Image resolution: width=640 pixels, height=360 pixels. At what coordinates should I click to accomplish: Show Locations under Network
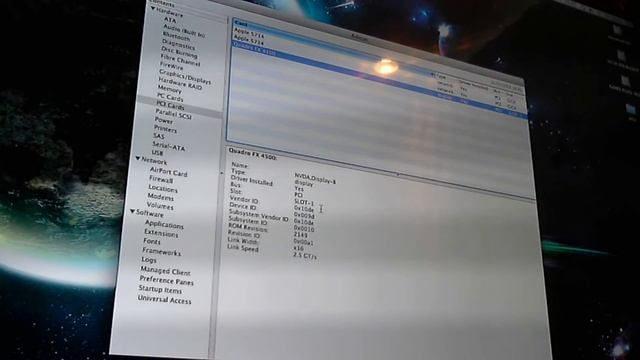(163, 188)
